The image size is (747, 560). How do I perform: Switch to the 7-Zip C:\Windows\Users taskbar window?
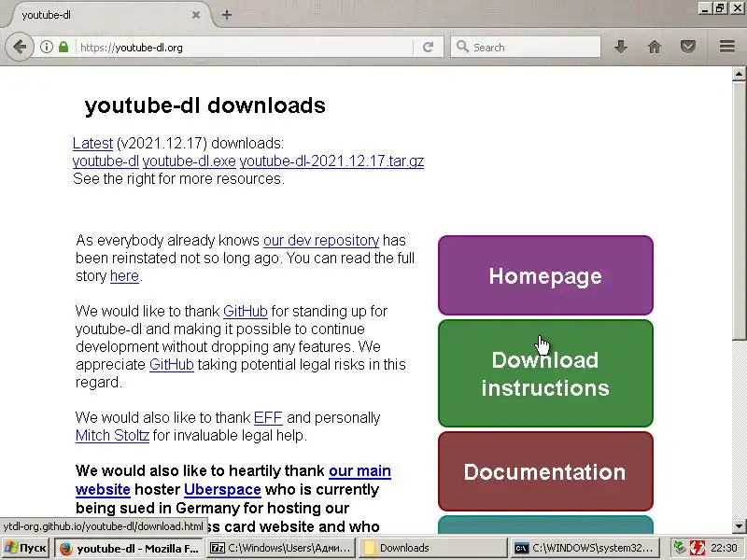click(x=282, y=548)
